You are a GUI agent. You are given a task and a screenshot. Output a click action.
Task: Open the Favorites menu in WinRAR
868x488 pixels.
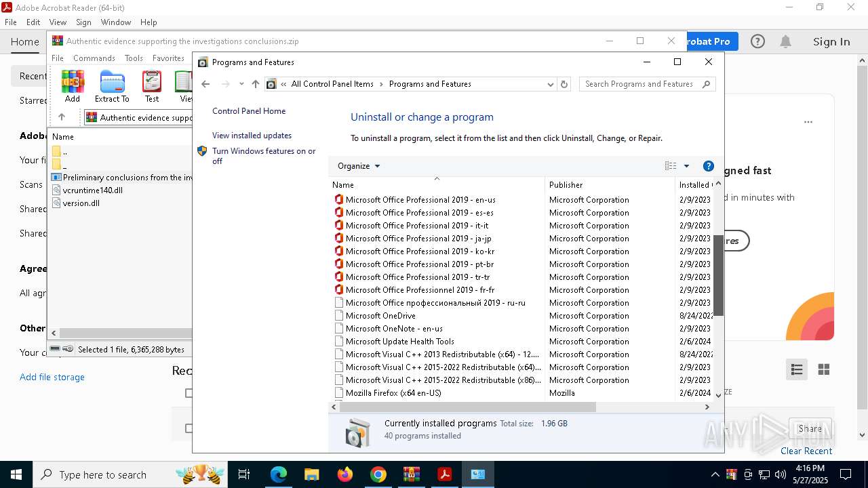click(x=168, y=58)
